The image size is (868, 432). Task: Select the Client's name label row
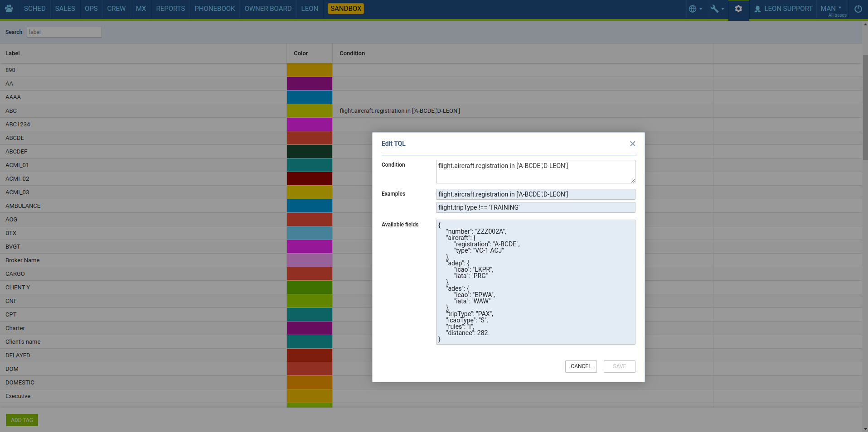[x=143, y=342]
